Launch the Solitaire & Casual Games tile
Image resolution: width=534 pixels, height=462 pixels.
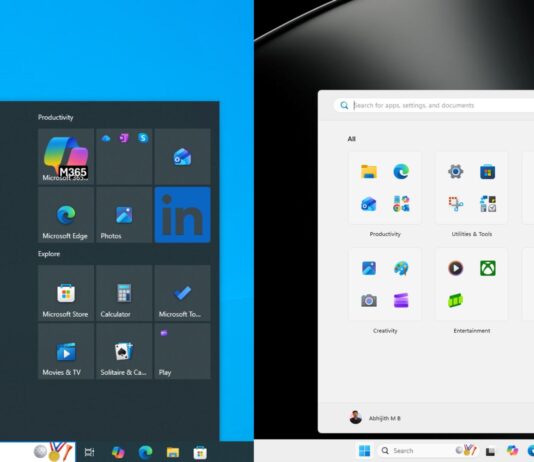click(124, 351)
